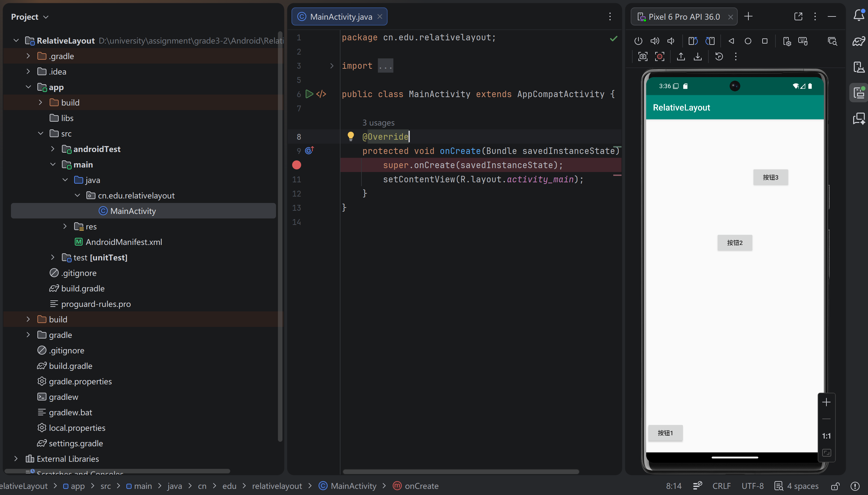This screenshot has width=868, height=495.
Task: Open the UTF-8 encoding selector
Action: click(x=752, y=486)
